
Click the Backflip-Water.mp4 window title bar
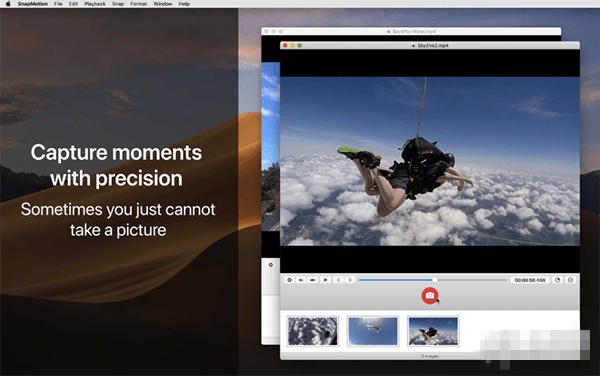pyautogui.click(x=411, y=31)
